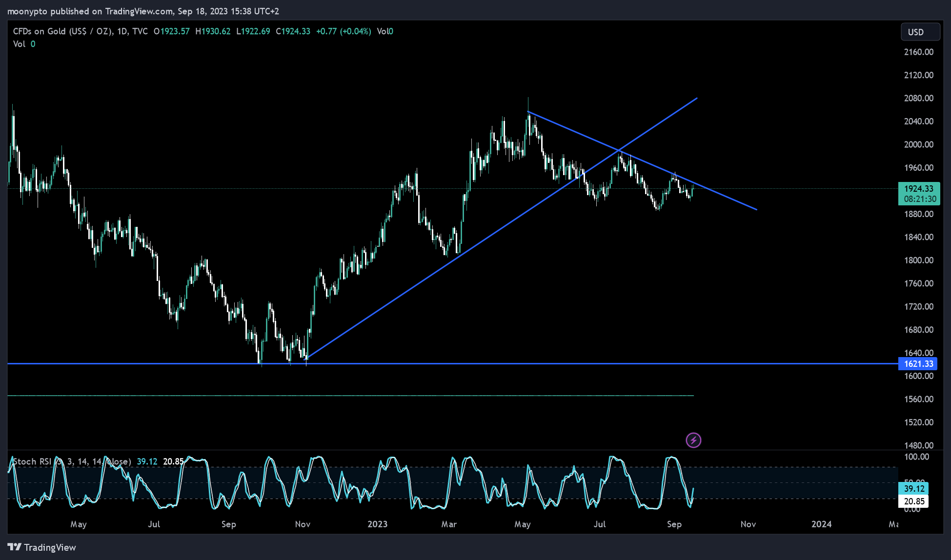Screen dimensions: 951x560
Task: Open the USD currency selector
Action: (920, 32)
